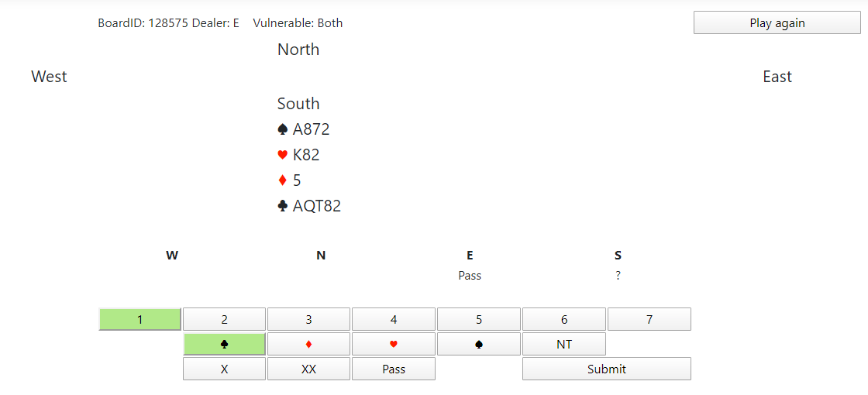The image size is (868, 395).
Task: Select the spades suit bid button
Action: coord(479,345)
